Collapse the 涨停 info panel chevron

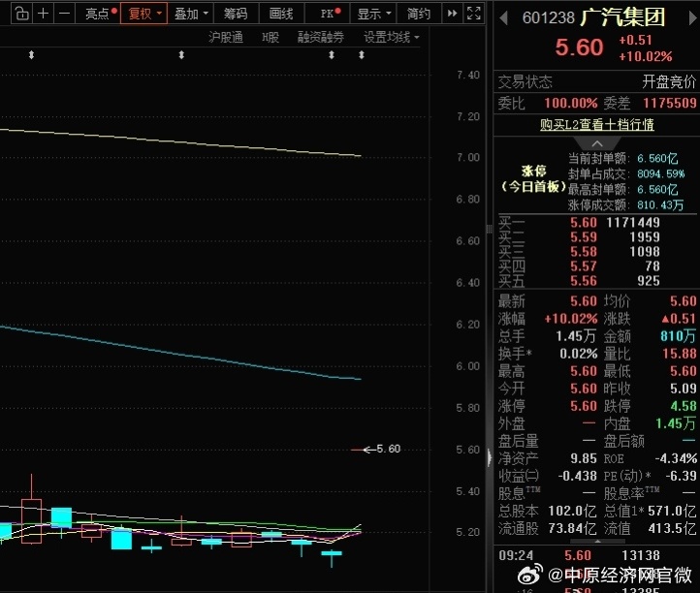[x=597, y=143]
